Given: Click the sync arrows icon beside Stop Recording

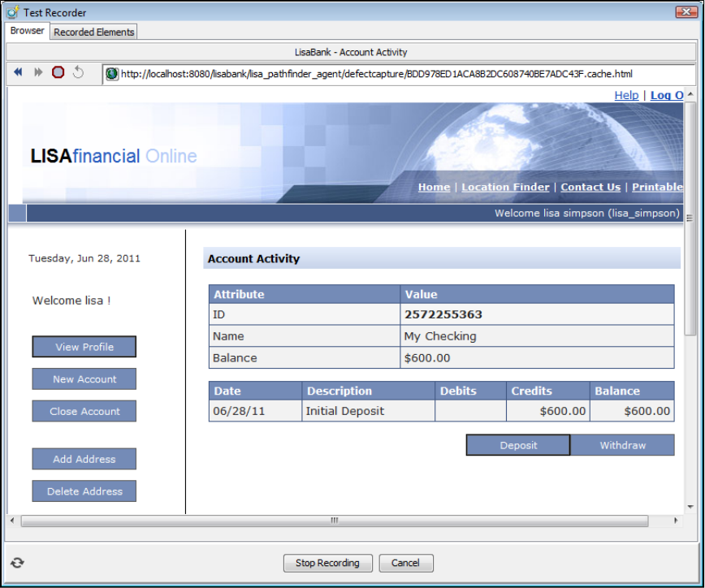Looking at the screenshot, I should tap(17, 563).
